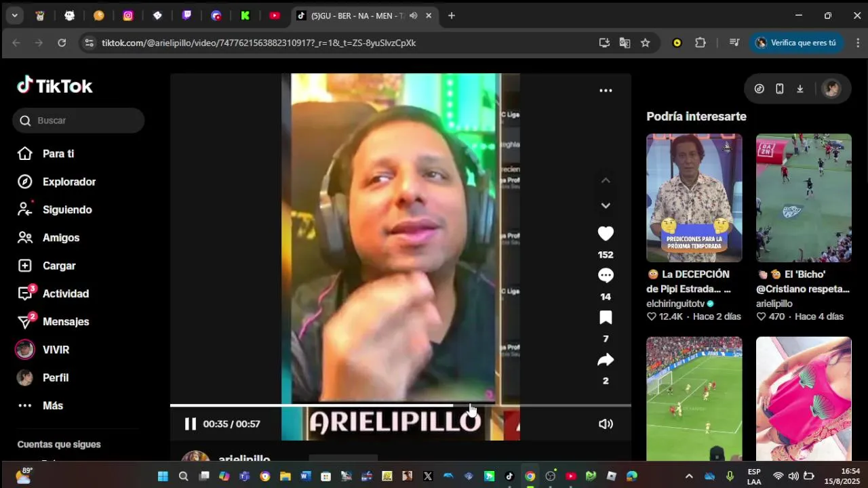Open the media control icon in Chrome toolbar

(x=734, y=43)
